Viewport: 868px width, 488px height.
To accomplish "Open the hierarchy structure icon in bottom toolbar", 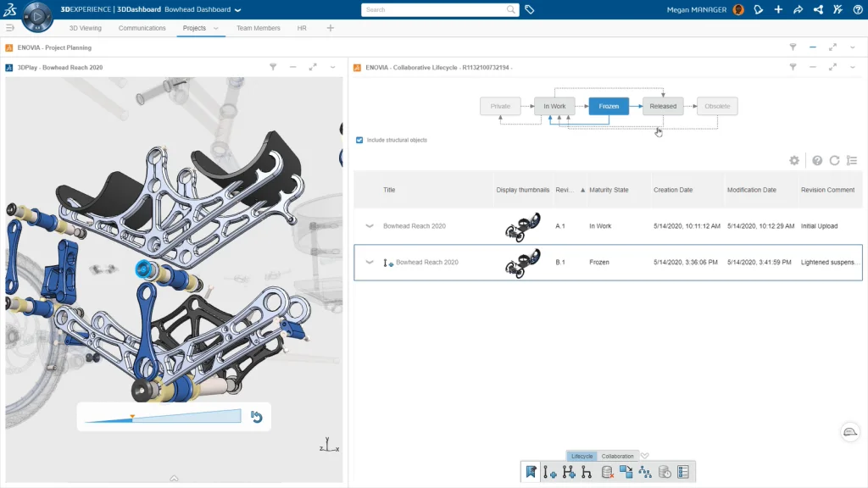I will [645, 472].
